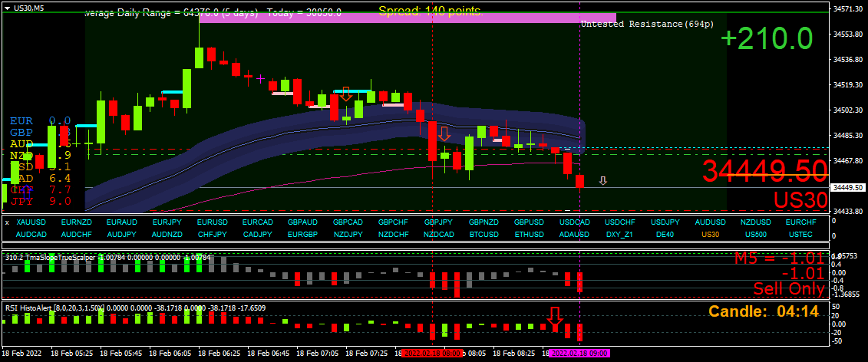
Task: Click the magenta cross marker near the high
Action: point(260,78)
